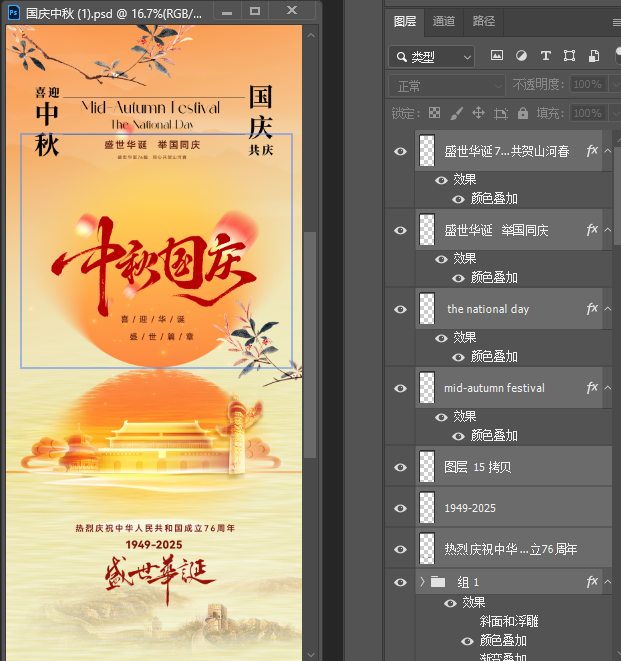The height and width of the screenshot is (661, 621).
Task: Expand the 组 1 group folder
Action: tap(423, 581)
